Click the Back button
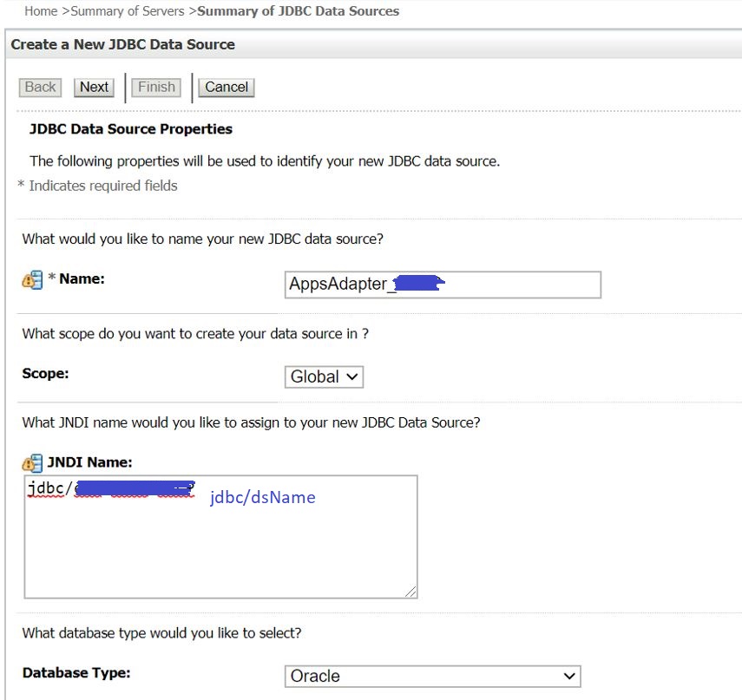Image resolution: width=742 pixels, height=700 pixels. (x=39, y=87)
